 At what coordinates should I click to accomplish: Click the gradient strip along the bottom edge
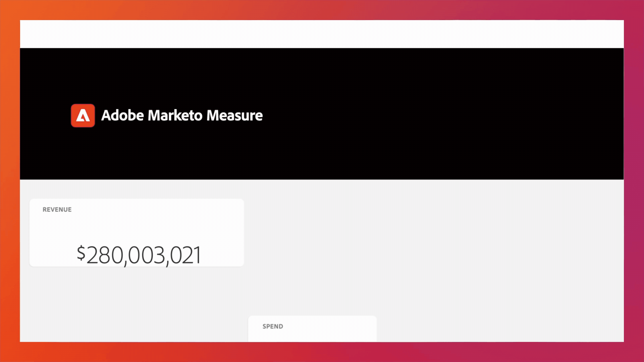click(322, 352)
